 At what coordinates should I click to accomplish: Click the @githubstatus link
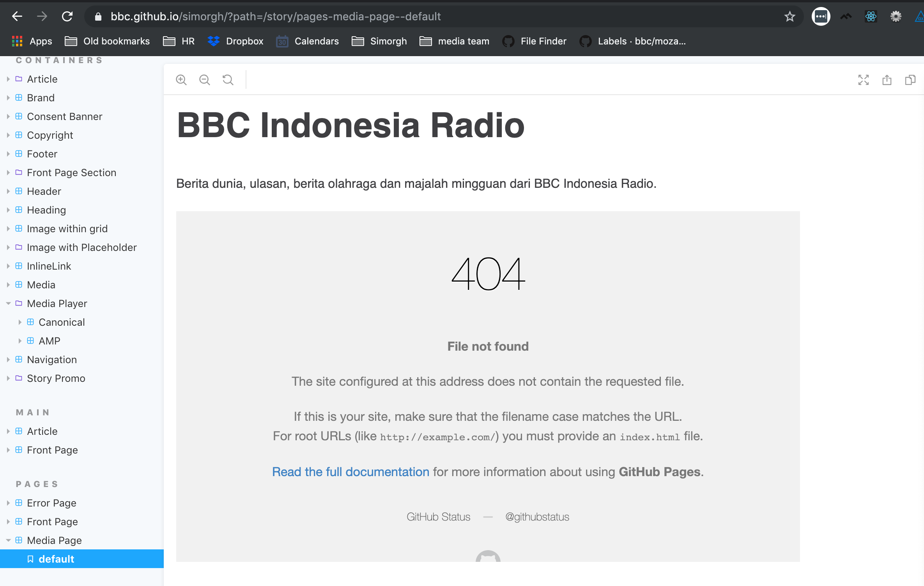click(537, 517)
